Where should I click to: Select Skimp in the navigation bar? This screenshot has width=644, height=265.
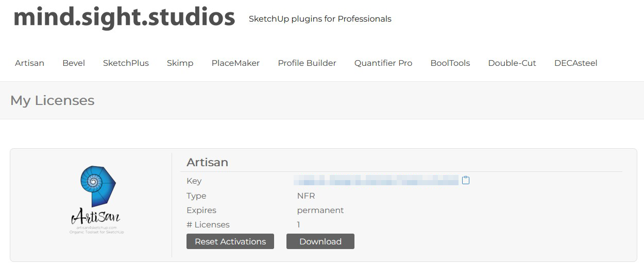[180, 63]
